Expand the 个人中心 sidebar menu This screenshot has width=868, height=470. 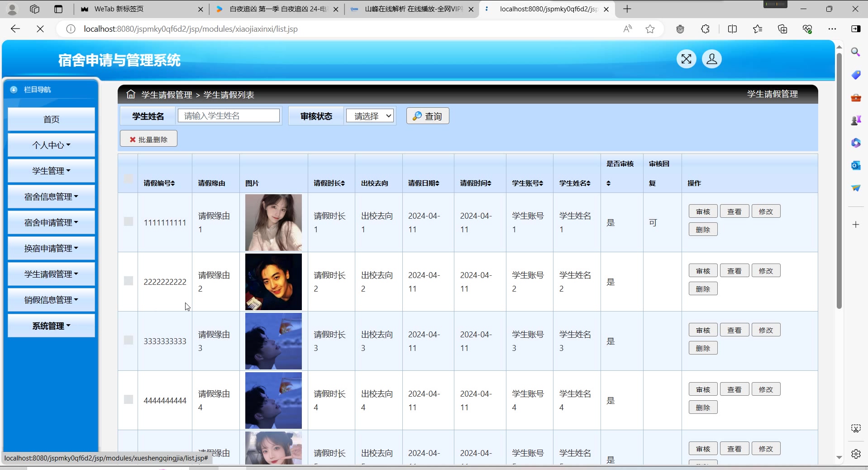(51, 145)
